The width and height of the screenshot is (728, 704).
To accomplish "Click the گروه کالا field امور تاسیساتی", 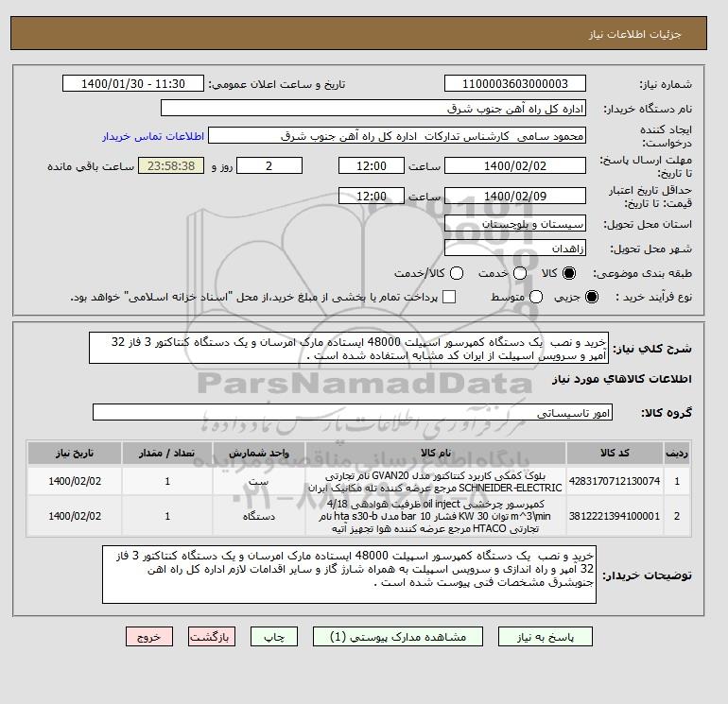I will coord(353,412).
